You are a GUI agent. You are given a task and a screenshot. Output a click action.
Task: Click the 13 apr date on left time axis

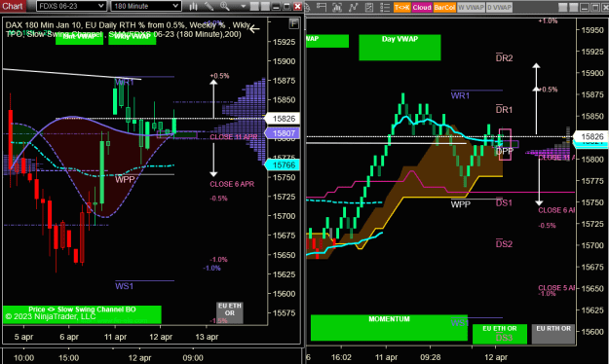[207, 337]
